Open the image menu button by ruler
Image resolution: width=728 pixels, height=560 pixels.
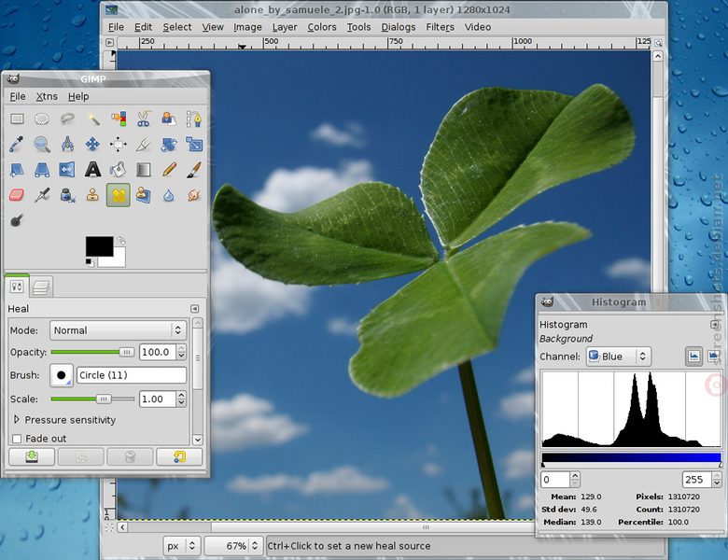[x=109, y=42]
